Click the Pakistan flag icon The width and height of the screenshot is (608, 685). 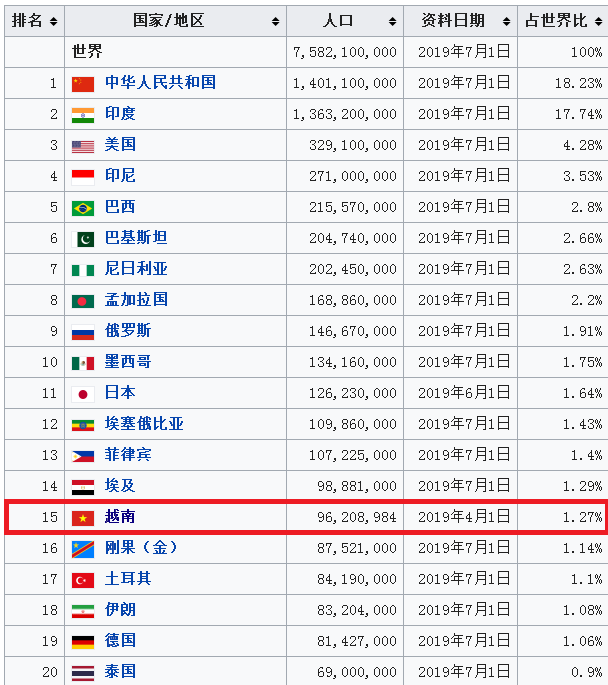(x=83, y=239)
